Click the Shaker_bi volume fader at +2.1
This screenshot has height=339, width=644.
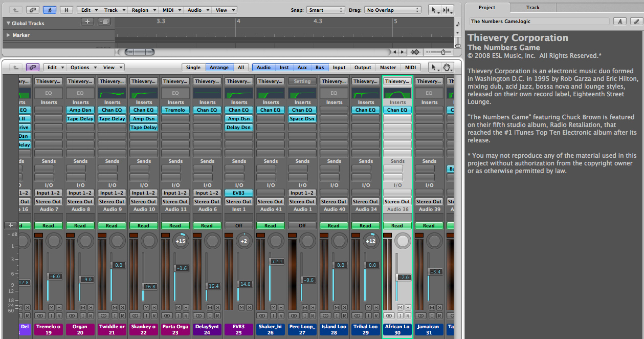276,262
